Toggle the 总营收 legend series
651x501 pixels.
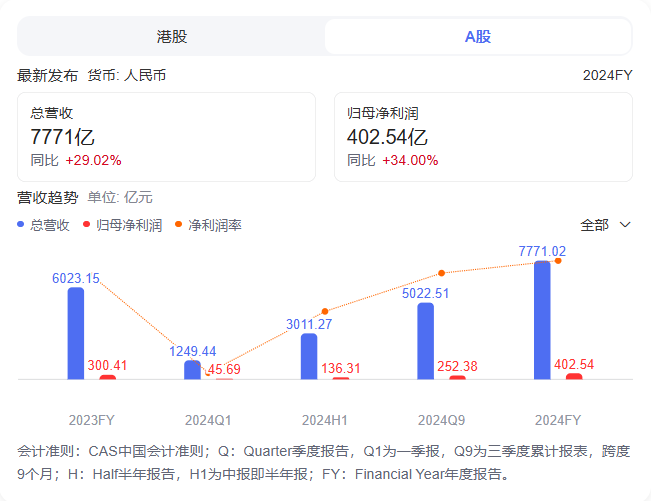(x=43, y=225)
